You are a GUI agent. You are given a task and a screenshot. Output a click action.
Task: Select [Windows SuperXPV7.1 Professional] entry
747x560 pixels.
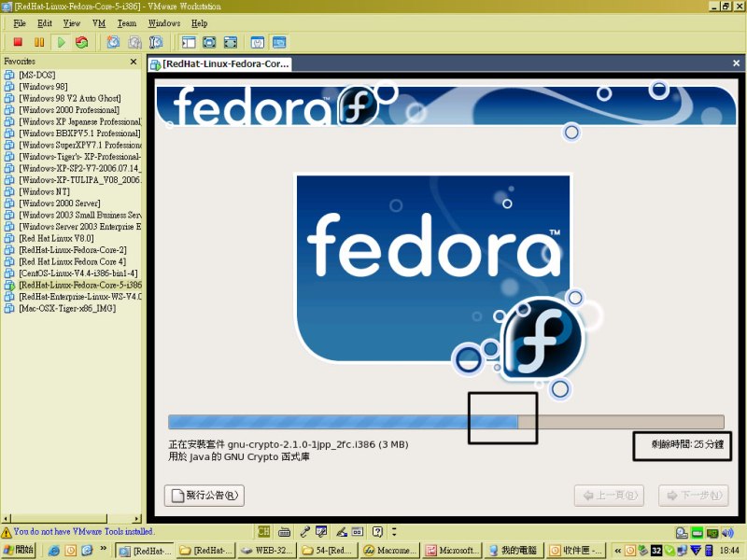pyautogui.click(x=73, y=145)
